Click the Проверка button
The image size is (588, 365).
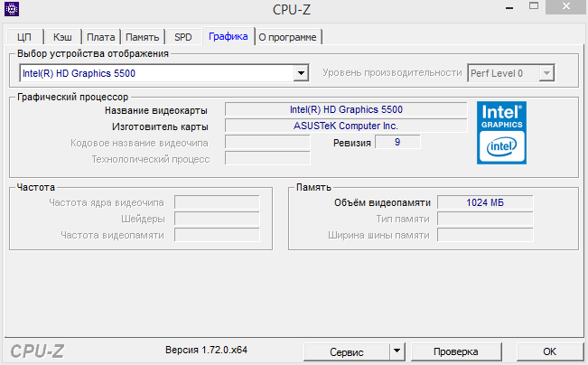456,351
